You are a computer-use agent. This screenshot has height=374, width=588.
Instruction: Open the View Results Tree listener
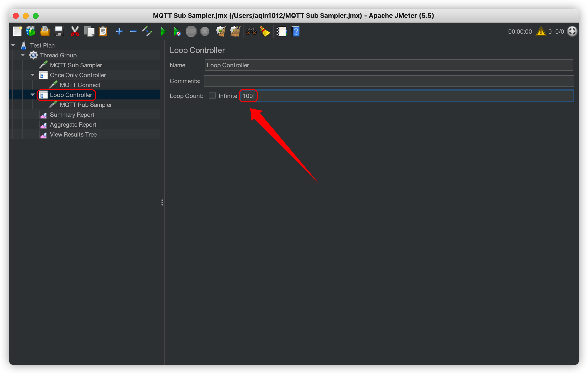point(73,134)
